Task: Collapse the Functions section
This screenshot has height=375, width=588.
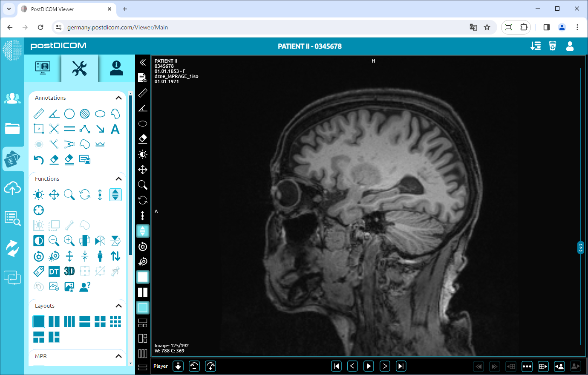Action: click(118, 179)
